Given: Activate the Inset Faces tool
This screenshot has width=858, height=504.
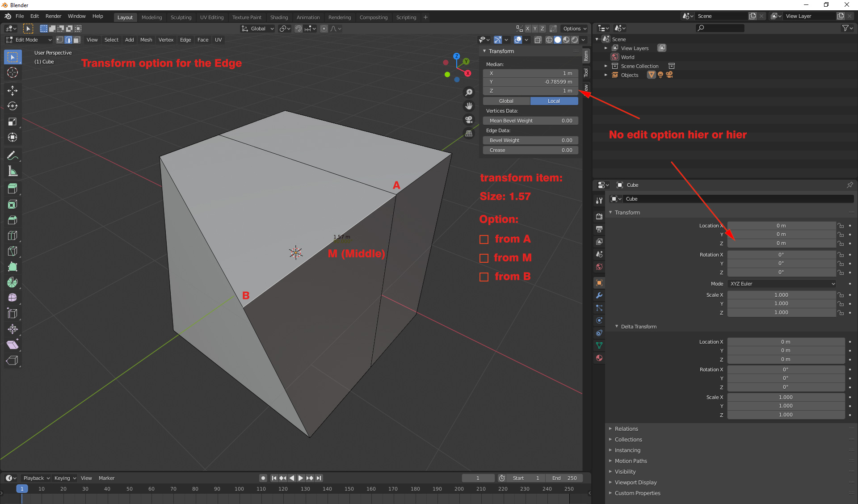Looking at the screenshot, I should click(x=13, y=204).
